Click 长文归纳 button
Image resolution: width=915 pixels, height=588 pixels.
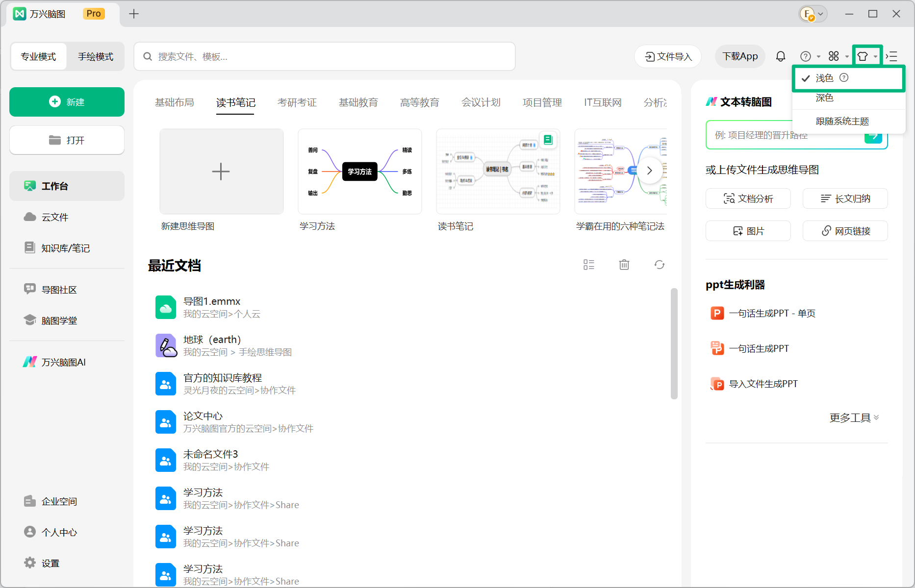click(x=845, y=198)
